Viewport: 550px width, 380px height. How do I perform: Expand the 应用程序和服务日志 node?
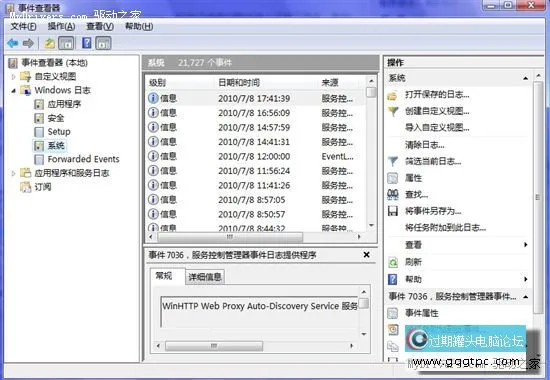(13, 173)
